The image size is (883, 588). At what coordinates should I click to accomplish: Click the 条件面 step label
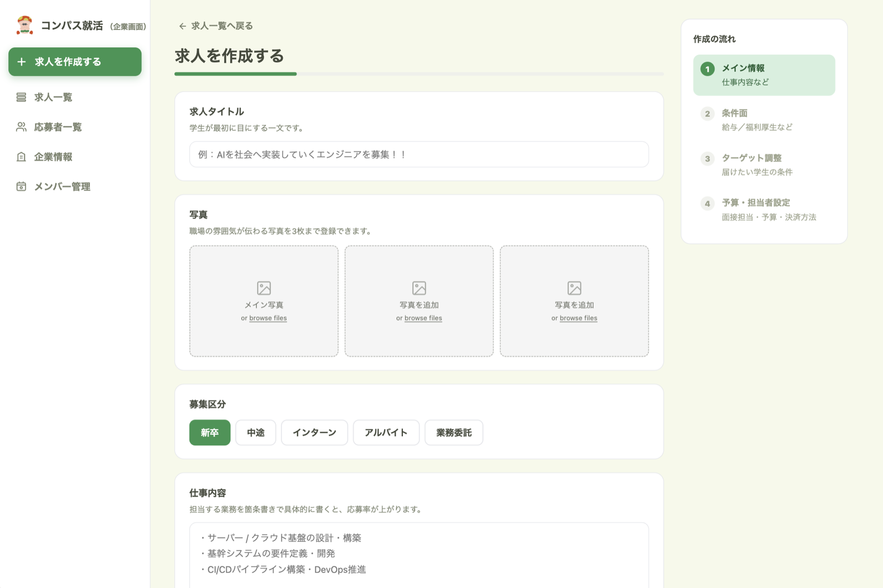735,113
